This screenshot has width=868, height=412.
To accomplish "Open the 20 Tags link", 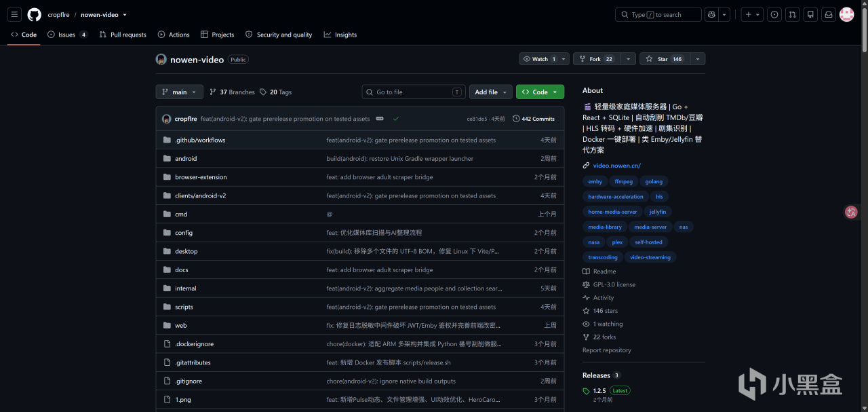I will 275,92.
